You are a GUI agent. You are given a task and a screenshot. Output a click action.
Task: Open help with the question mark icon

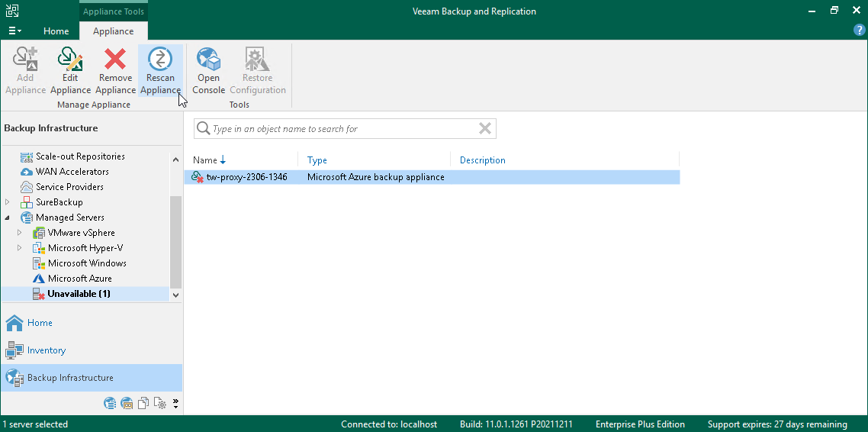pos(859,31)
